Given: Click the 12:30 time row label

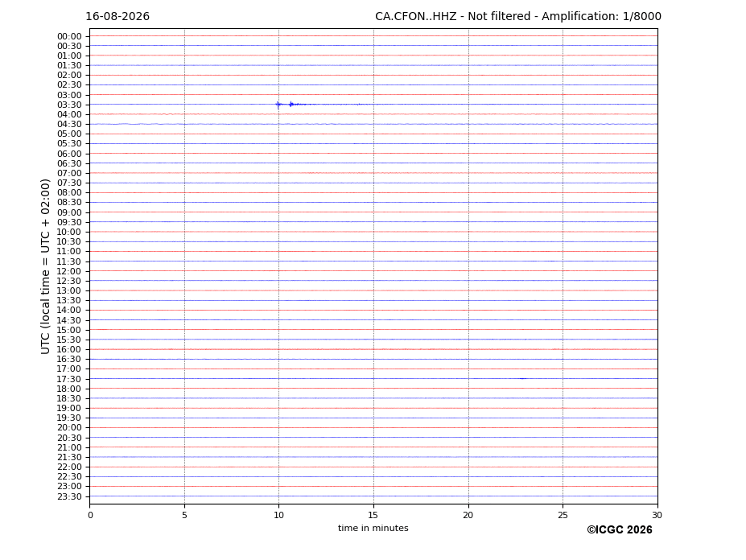Looking at the screenshot, I should tap(69, 281).
